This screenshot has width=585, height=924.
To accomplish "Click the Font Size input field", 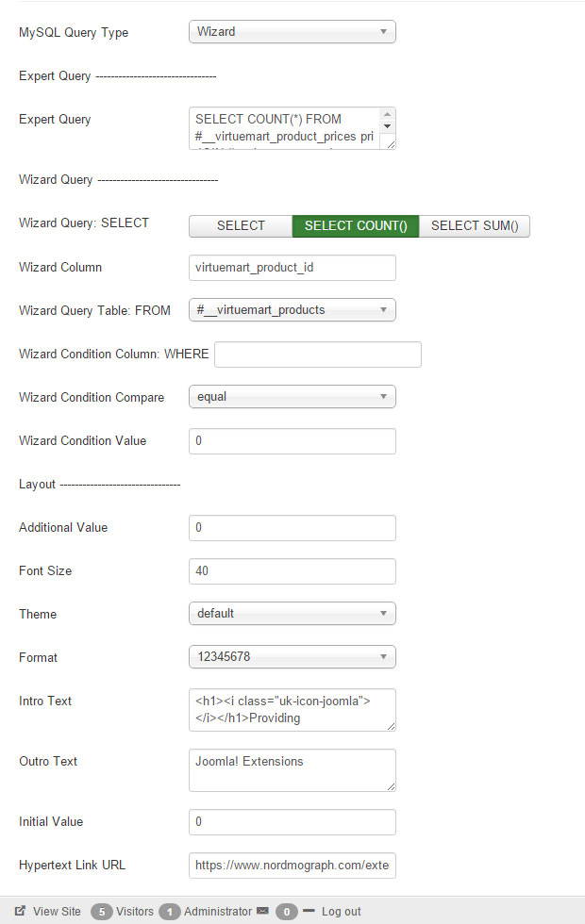I will coord(292,571).
